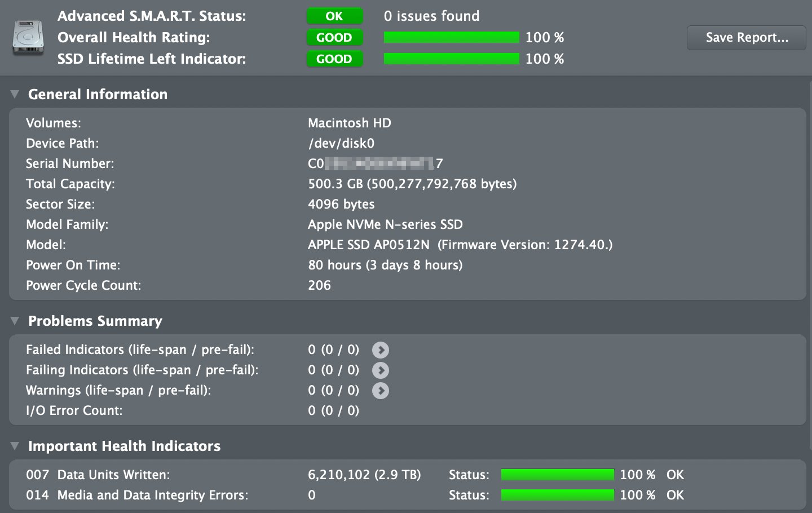The height and width of the screenshot is (513, 812).
Task: Click the GOOD badge for SSD Lifetime Left
Action: pos(334,59)
